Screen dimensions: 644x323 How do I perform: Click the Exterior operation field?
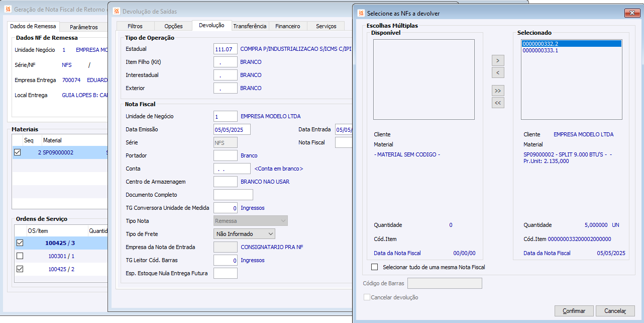click(x=225, y=88)
